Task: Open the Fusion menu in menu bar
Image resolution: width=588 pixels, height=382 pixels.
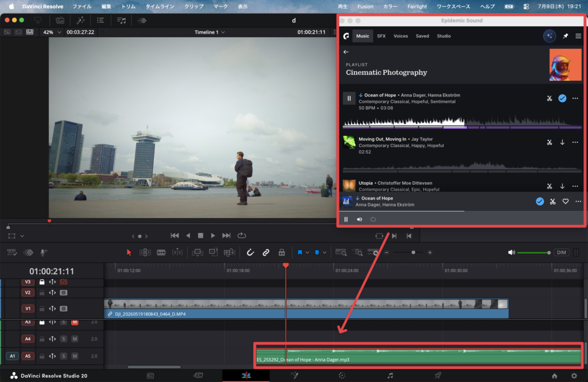Action: point(365,6)
